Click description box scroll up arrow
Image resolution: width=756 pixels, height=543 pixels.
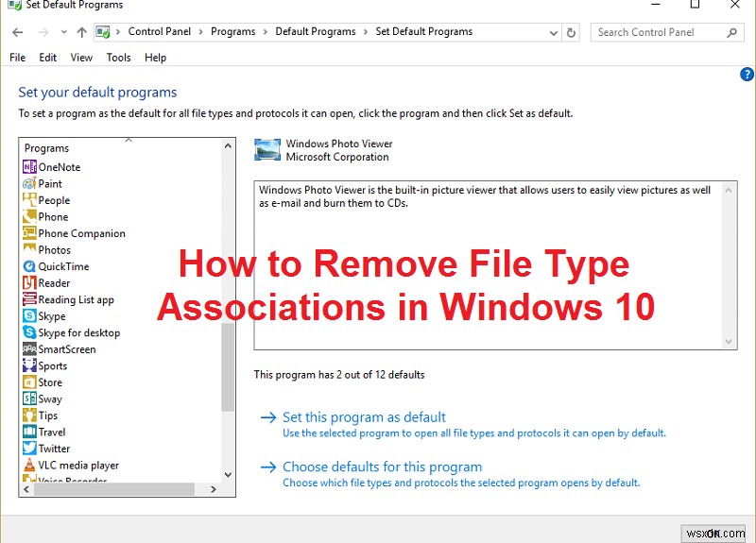(x=729, y=191)
